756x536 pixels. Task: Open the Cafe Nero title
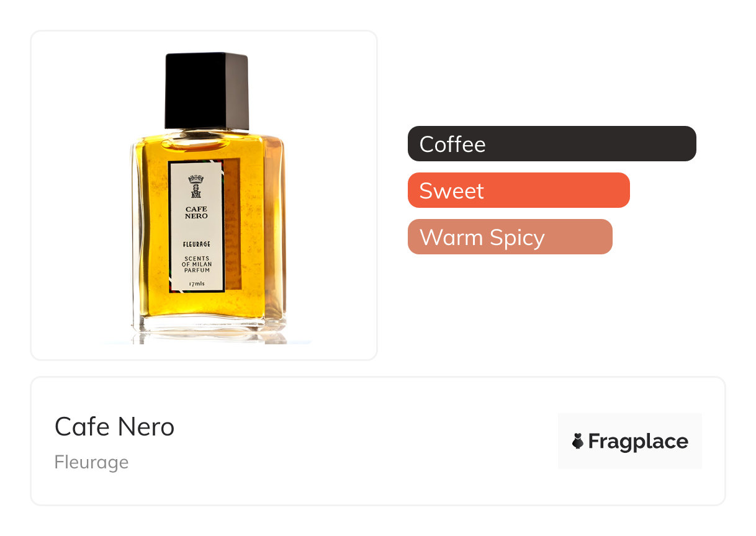114,427
